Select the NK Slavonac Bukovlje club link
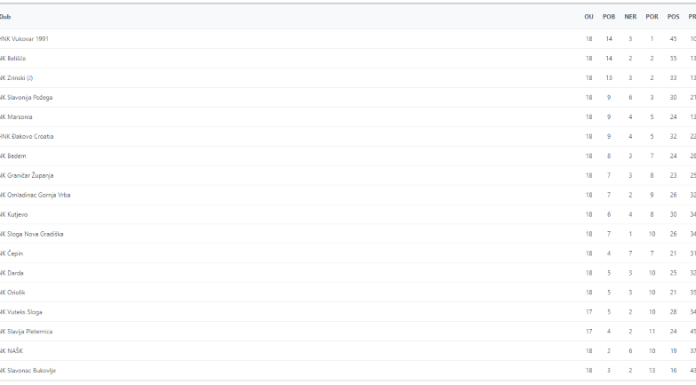 pyautogui.click(x=28, y=371)
